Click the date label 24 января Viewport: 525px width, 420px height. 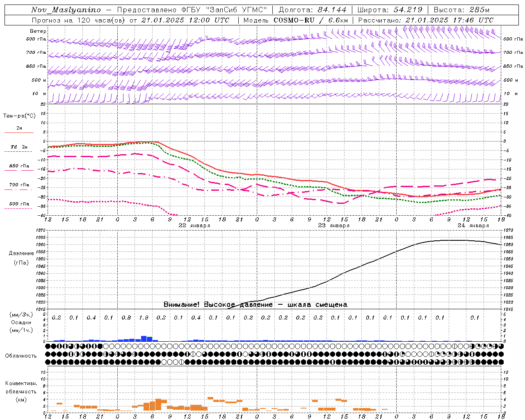(473, 226)
